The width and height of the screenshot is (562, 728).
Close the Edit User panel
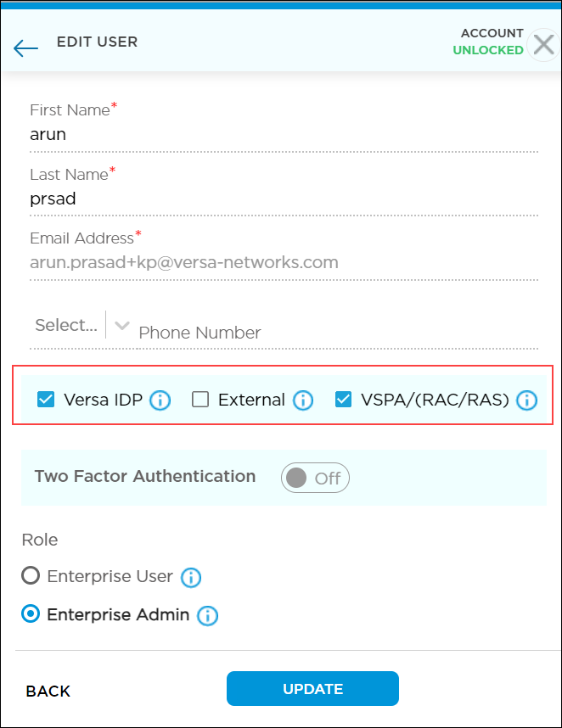(x=542, y=44)
